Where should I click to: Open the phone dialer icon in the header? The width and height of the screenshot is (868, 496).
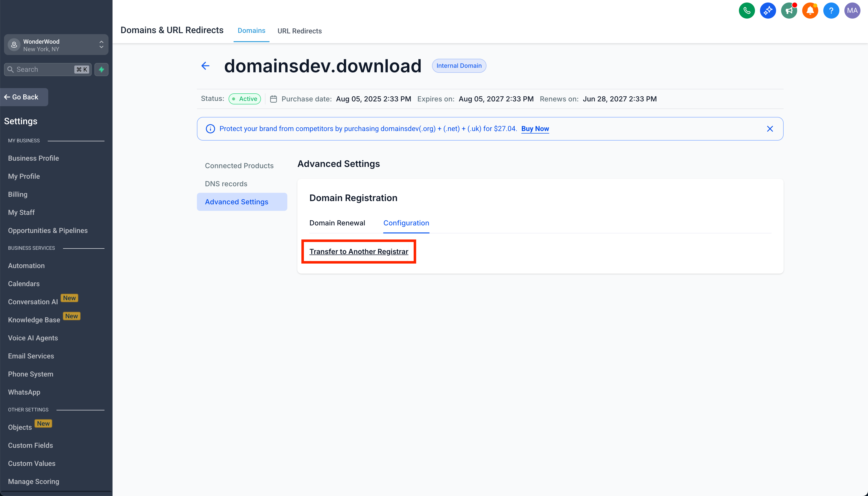[x=747, y=10]
